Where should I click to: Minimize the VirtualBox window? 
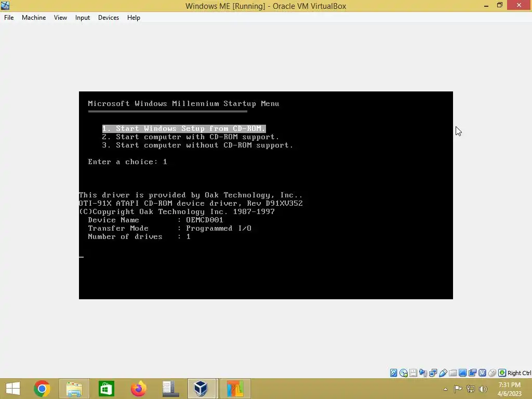click(x=486, y=5)
